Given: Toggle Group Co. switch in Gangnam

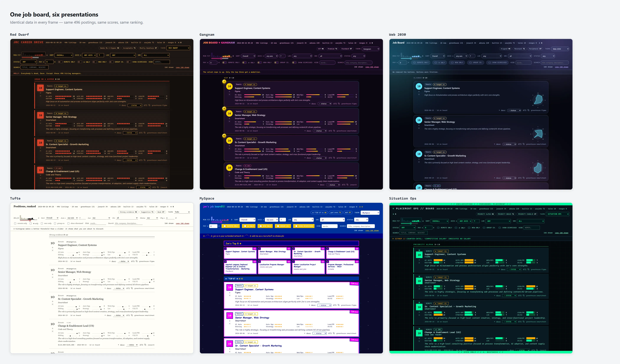Looking at the screenshot, I should point(276,62).
